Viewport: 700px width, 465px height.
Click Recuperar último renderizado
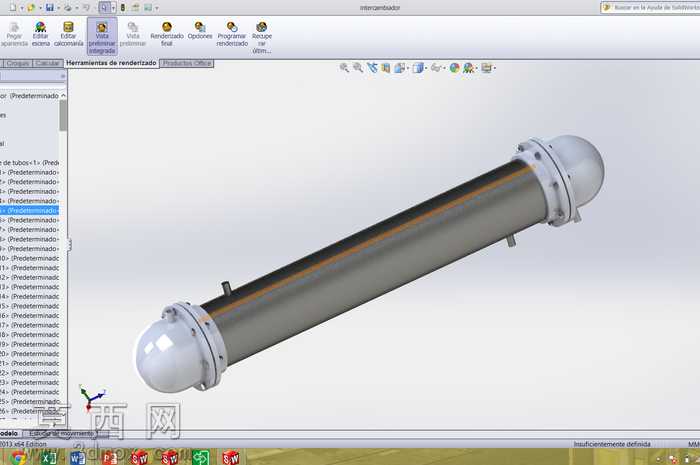[262, 37]
